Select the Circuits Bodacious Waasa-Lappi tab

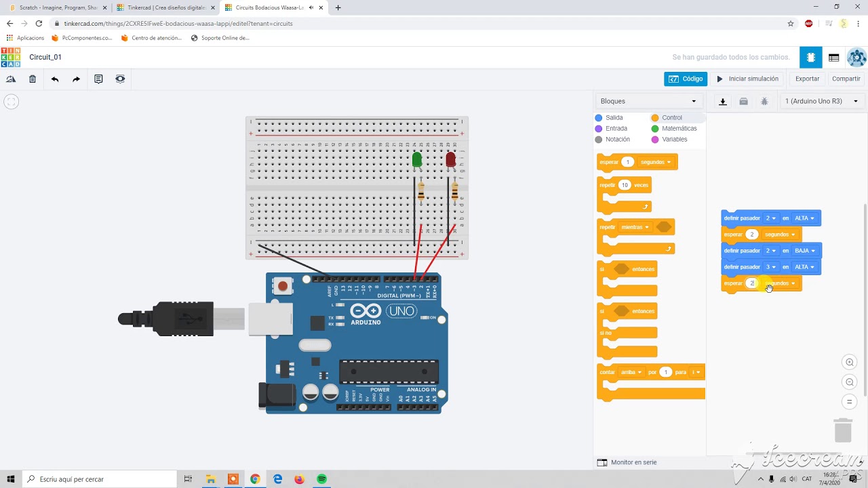click(x=273, y=7)
